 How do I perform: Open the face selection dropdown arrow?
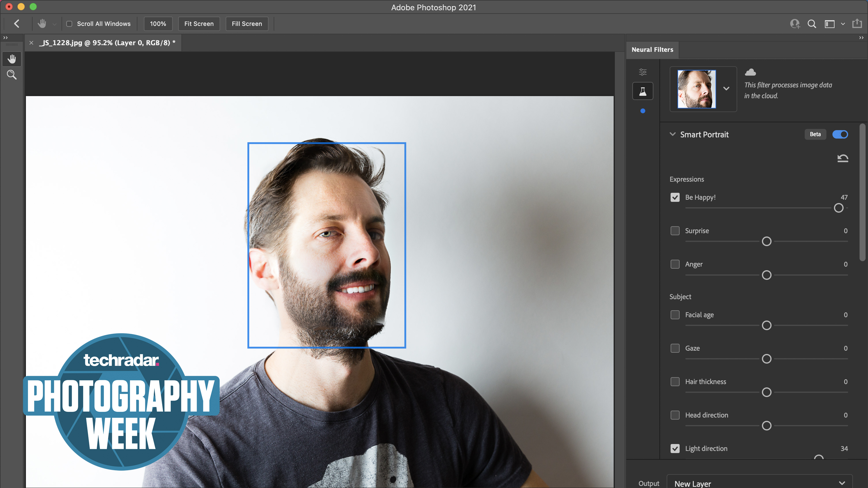point(726,89)
